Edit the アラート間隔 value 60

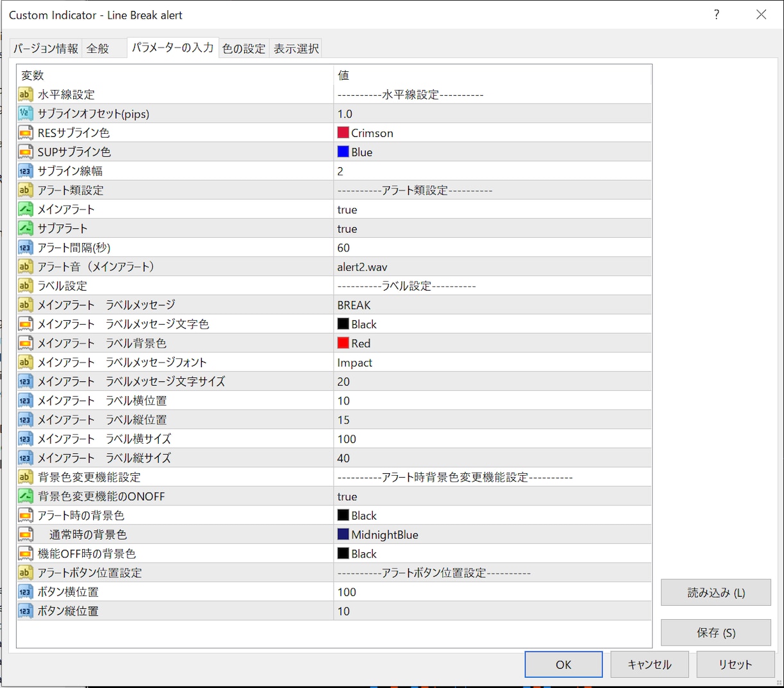493,248
